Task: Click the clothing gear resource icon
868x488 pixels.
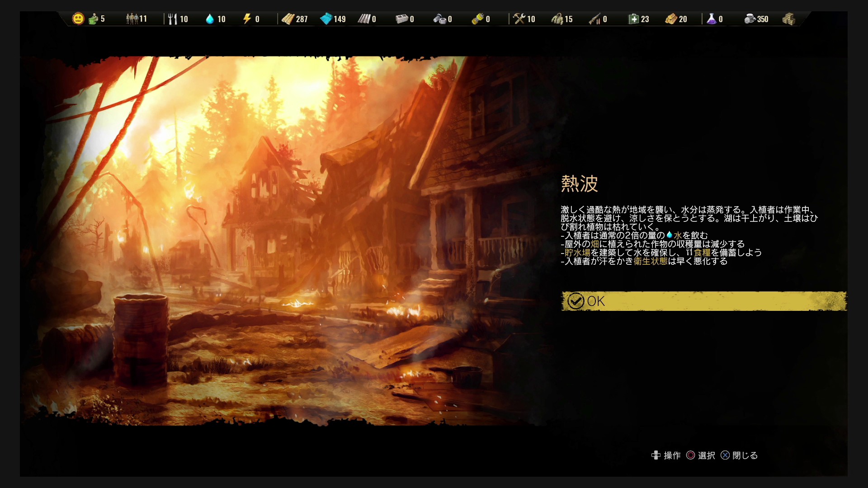Action: pos(557,19)
